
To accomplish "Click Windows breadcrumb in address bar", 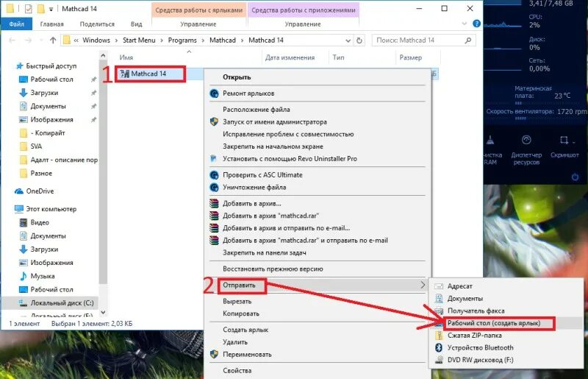I will (96, 40).
